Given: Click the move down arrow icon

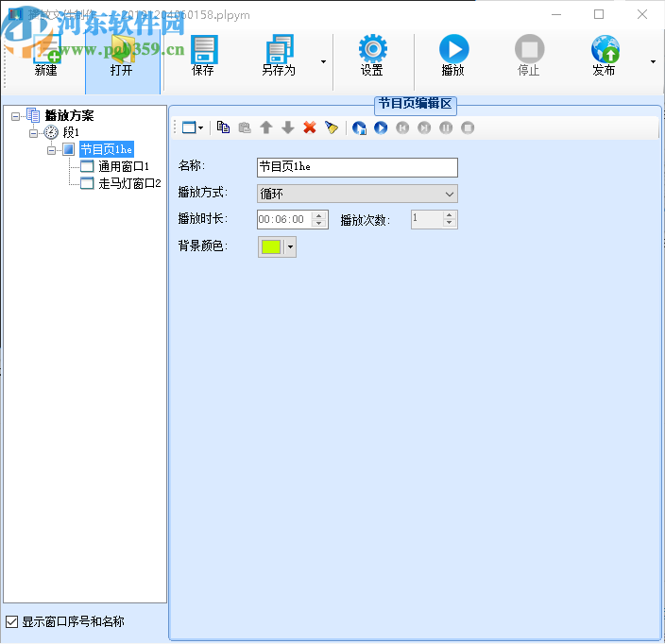Looking at the screenshot, I should (x=288, y=127).
